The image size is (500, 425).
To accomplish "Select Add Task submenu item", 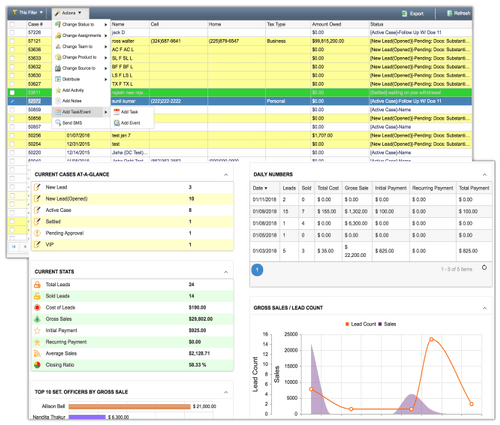I will pyautogui.click(x=132, y=112).
